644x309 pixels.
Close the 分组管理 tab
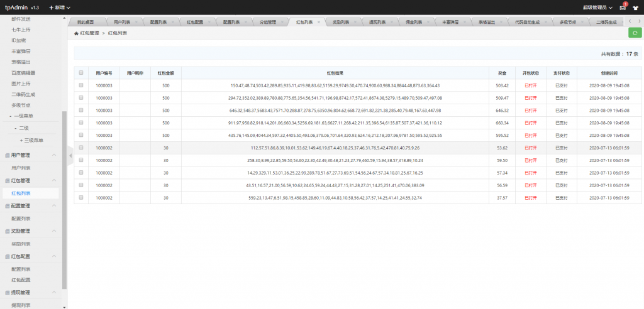click(283, 22)
